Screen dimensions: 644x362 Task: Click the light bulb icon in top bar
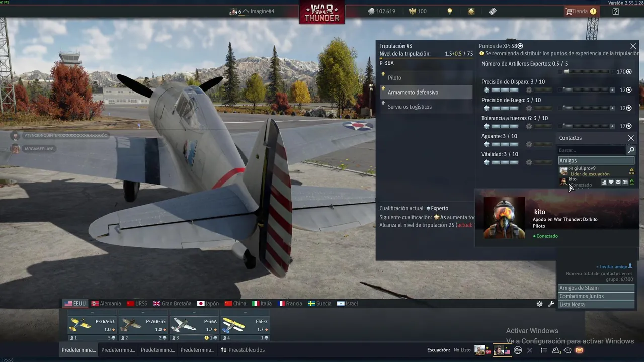click(450, 11)
